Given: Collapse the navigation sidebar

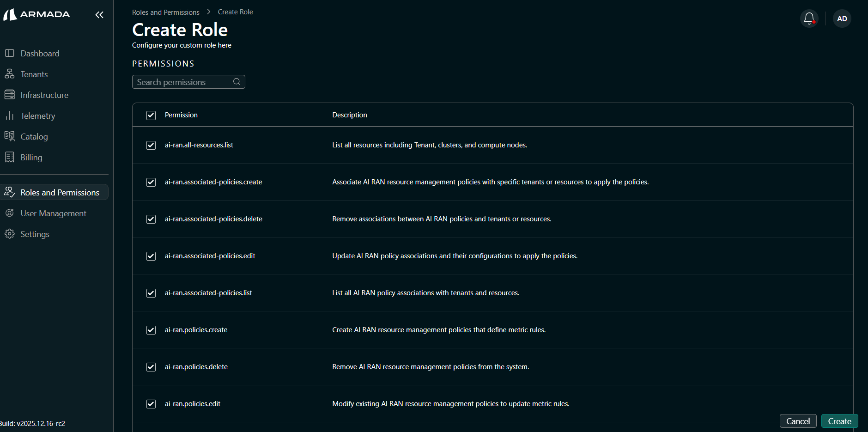Looking at the screenshot, I should (99, 15).
